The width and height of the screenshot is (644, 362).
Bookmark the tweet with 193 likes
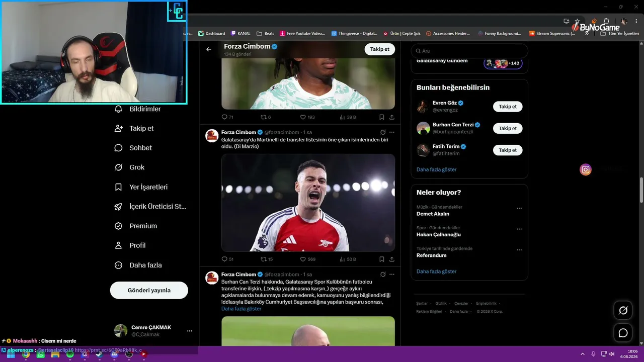382,117
